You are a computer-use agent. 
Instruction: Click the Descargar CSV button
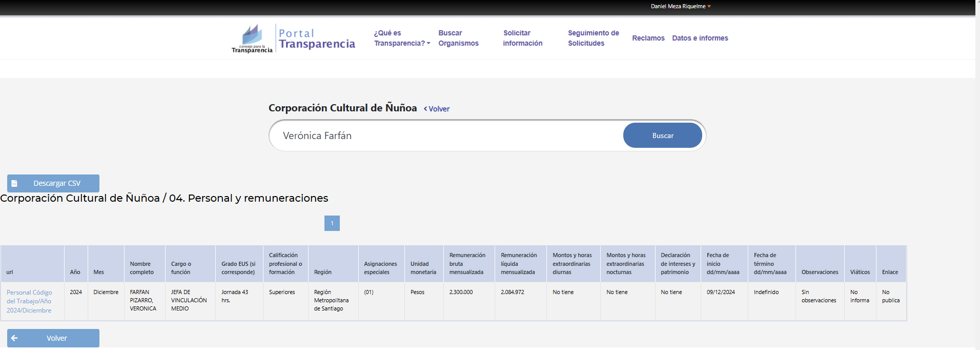click(x=53, y=183)
